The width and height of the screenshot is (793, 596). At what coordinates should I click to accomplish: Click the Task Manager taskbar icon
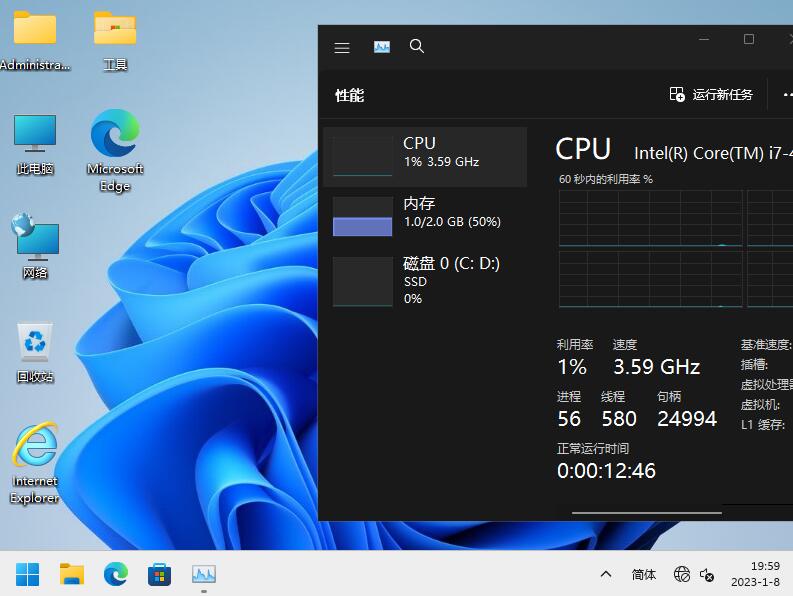coord(204,574)
